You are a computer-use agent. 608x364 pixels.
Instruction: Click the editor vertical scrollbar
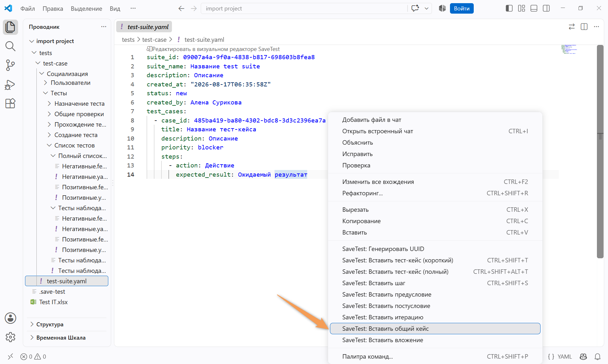600,151
